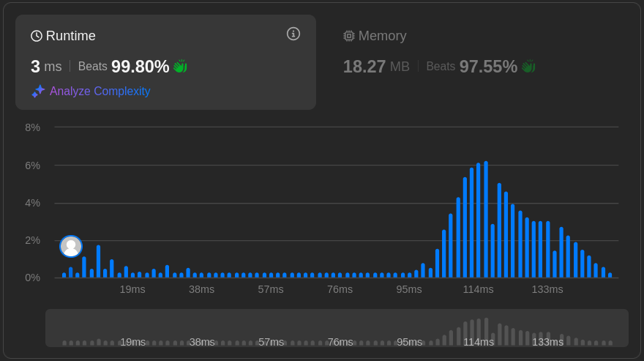Click the mini overview range slider strip
This screenshot has width=644, height=361.
click(x=337, y=328)
